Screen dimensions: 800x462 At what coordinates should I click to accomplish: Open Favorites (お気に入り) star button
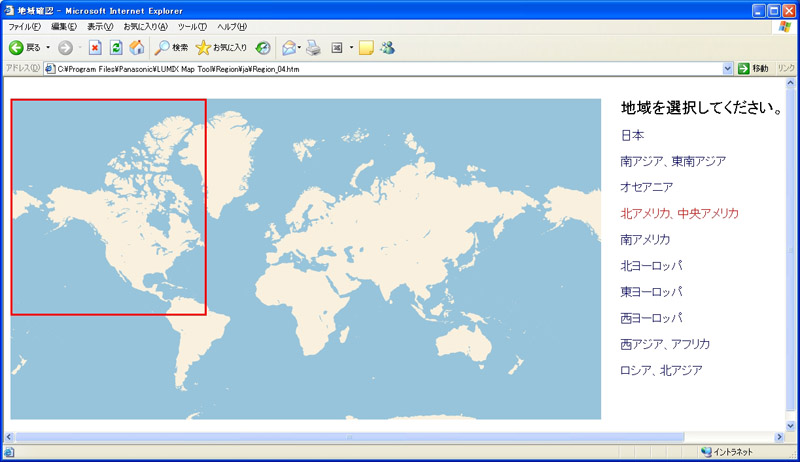pos(221,48)
